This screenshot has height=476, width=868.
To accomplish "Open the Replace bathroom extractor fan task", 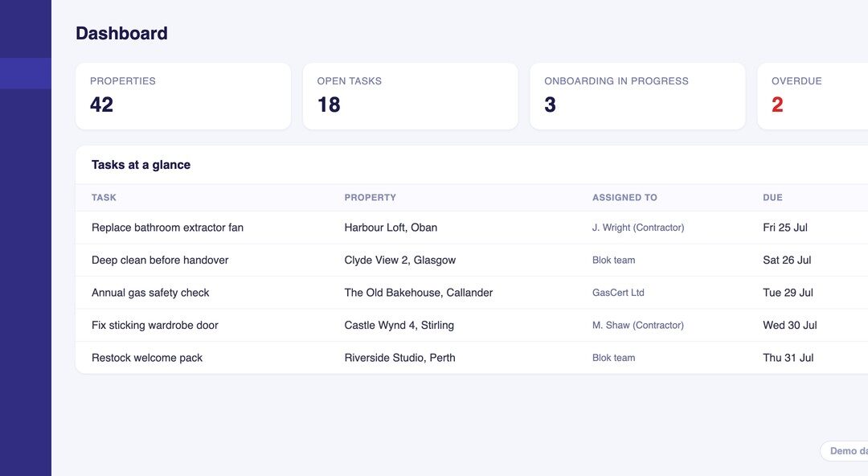I will pos(167,228).
